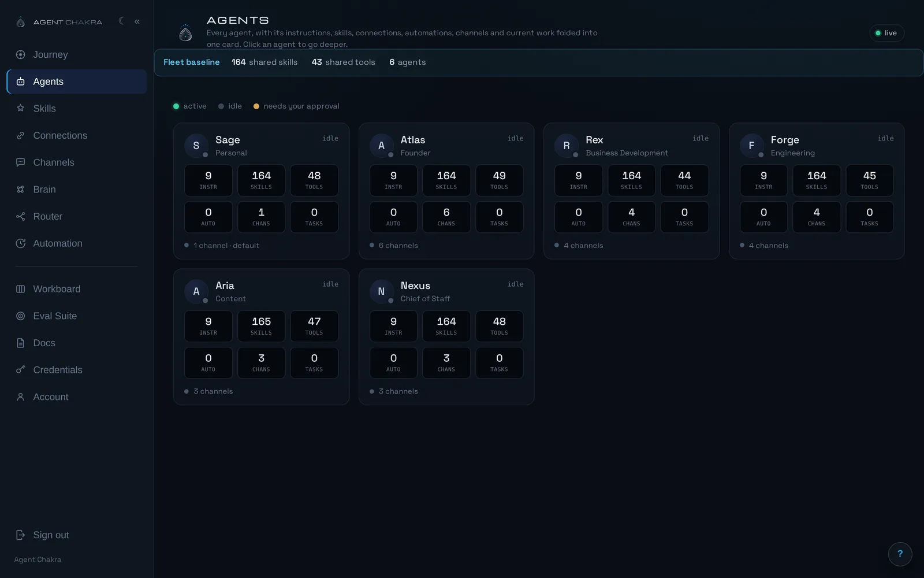The height and width of the screenshot is (578, 924).
Task: Click the Brain icon in sidebar
Action: 21,189
